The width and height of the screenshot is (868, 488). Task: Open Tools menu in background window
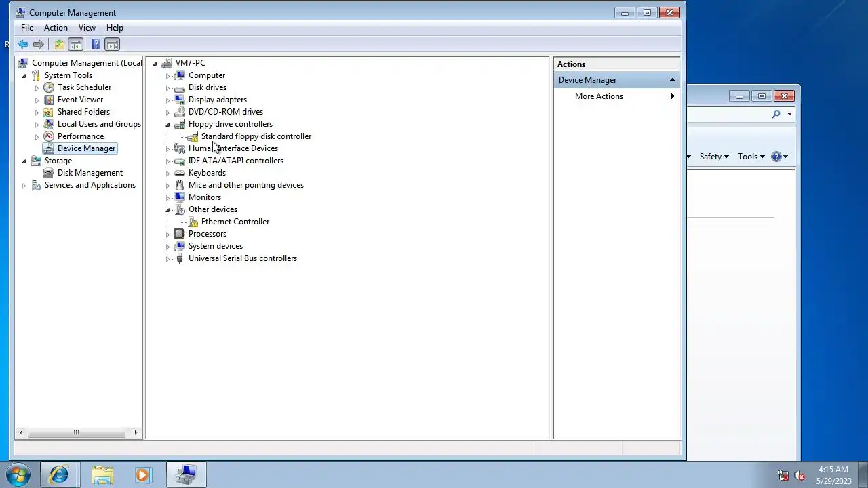coord(751,157)
